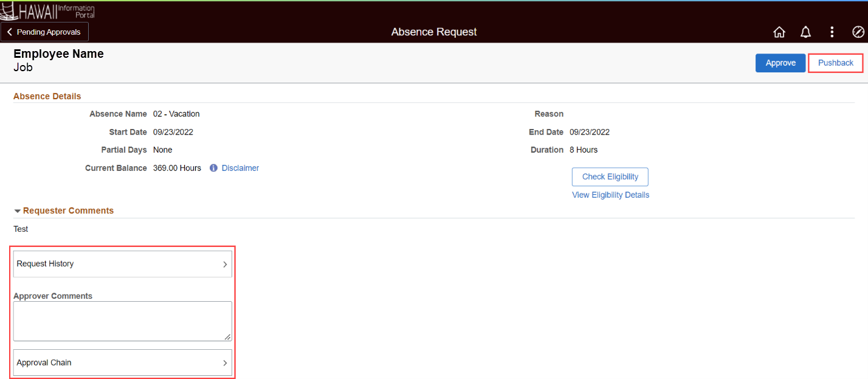The width and height of the screenshot is (868, 379).
Task: Open the notifications bell
Action: point(805,32)
